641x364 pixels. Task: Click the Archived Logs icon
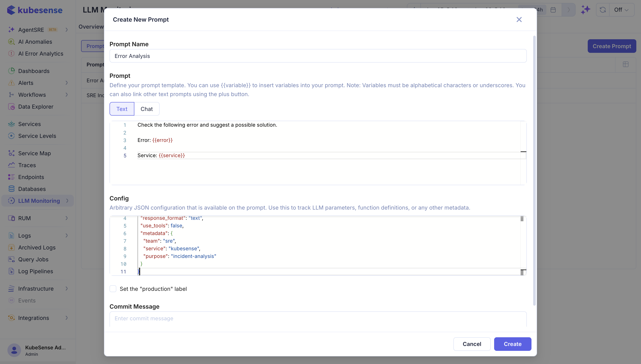click(x=11, y=247)
